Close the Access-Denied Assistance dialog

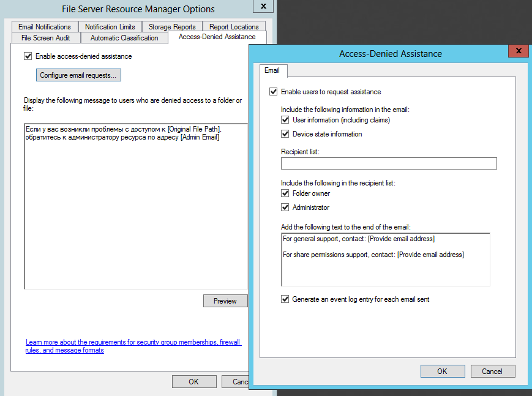[518, 51]
